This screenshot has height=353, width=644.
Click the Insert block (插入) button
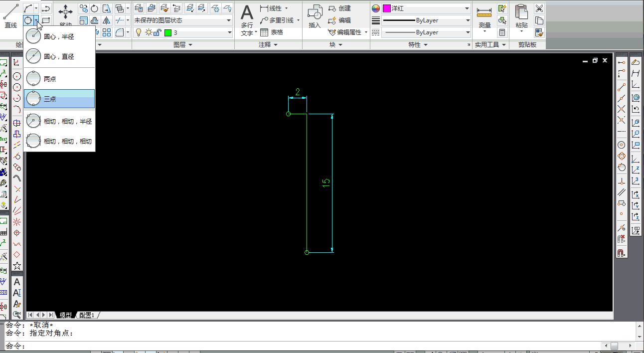point(315,16)
